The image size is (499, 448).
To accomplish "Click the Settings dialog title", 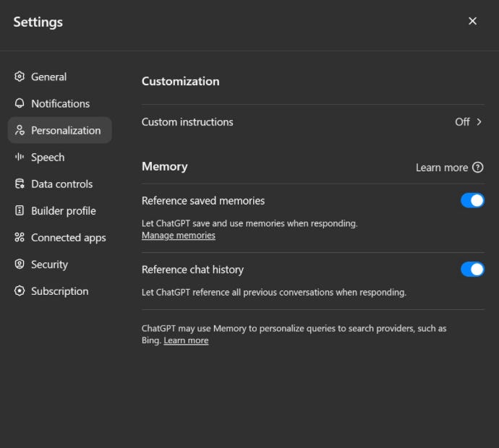I will click(38, 22).
